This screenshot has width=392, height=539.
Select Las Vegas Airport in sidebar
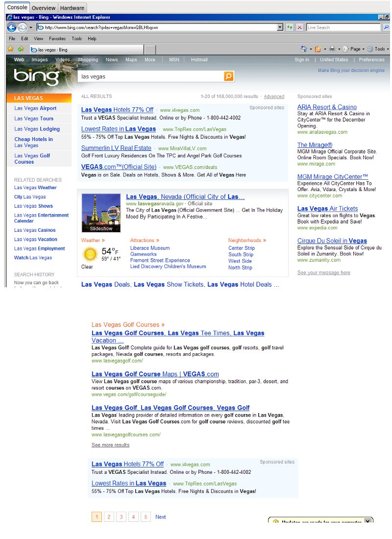coord(35,108)
